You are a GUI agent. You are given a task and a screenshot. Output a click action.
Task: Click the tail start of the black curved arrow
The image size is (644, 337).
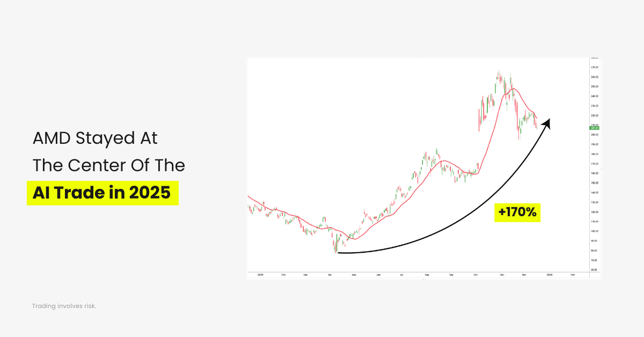(339, 253)
